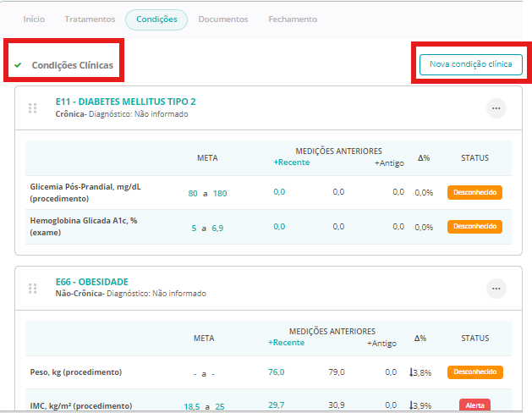Click Desconhecido status for Hemoglobina Glicada
532x413 pixels.
(474, 227)
